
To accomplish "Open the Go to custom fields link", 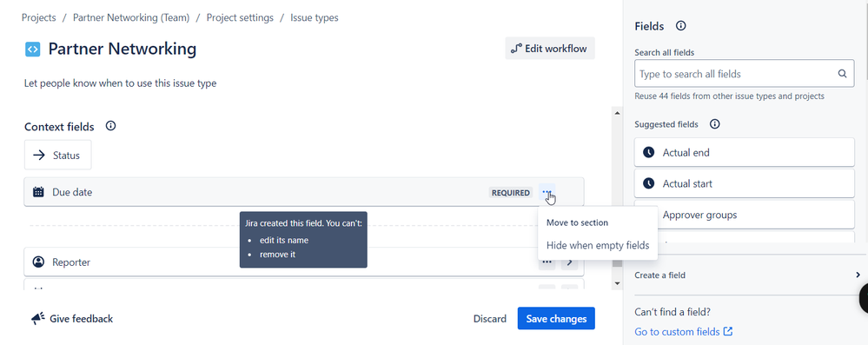I will pyautogui.click(x=684, y=332).
